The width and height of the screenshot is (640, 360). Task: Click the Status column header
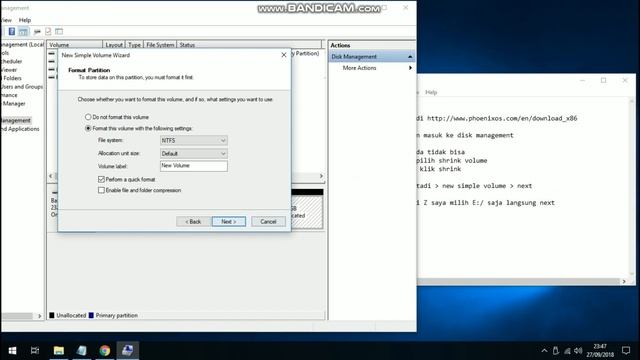tap(249, 45)
